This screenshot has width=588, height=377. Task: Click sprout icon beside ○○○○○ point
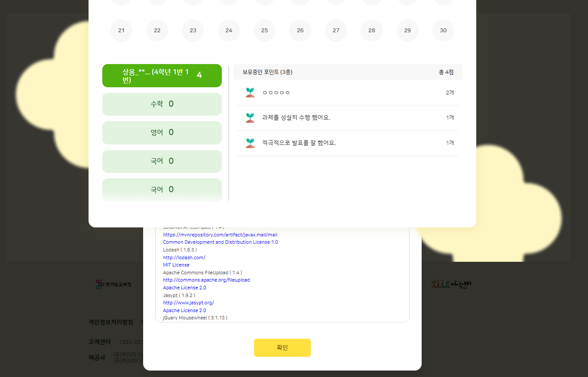(250, 92)
